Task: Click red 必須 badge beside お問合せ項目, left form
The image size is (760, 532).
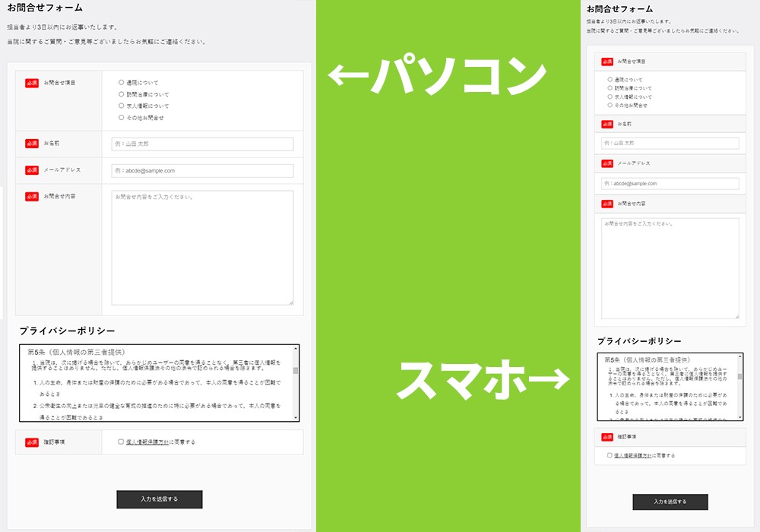Action: tap(31, 82)
